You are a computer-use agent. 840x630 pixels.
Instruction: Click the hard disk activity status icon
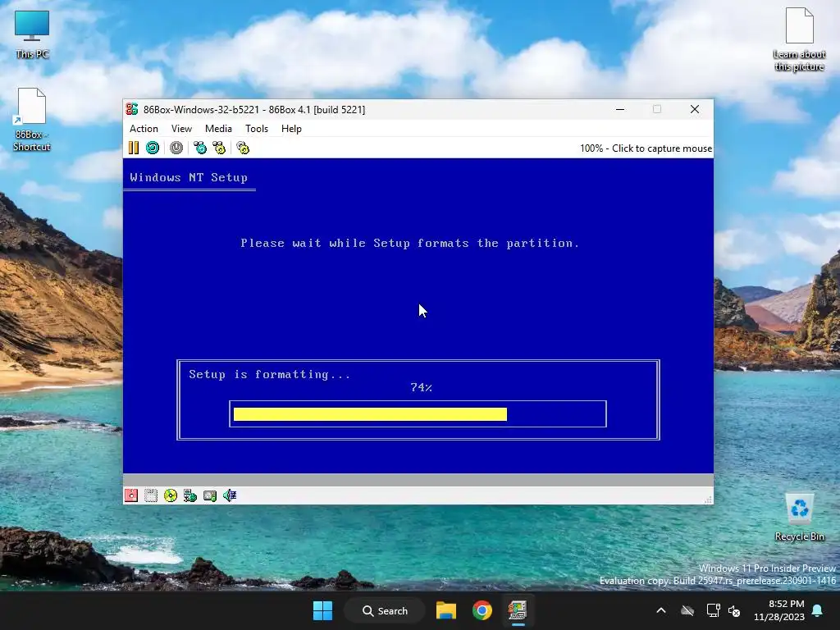tap(210, 495)
